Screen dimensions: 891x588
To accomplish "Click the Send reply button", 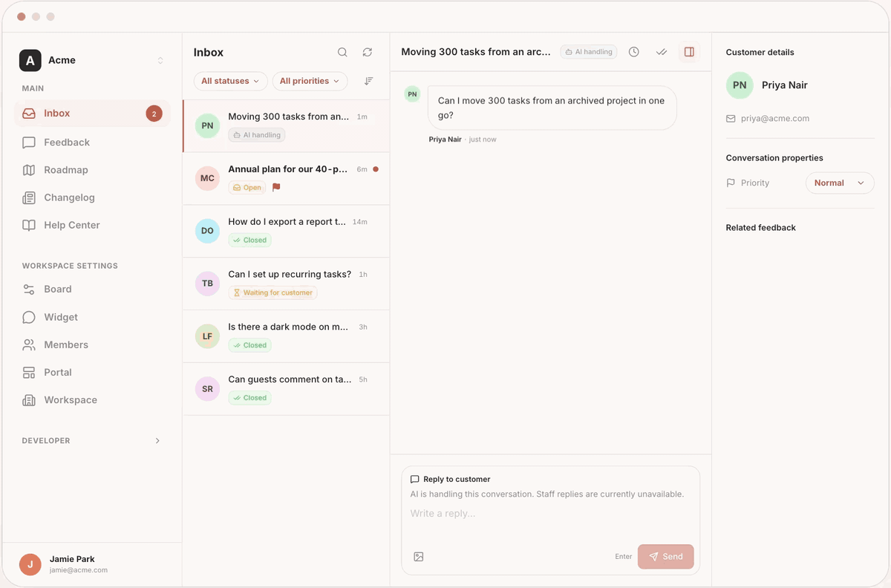I will (665, 557).
